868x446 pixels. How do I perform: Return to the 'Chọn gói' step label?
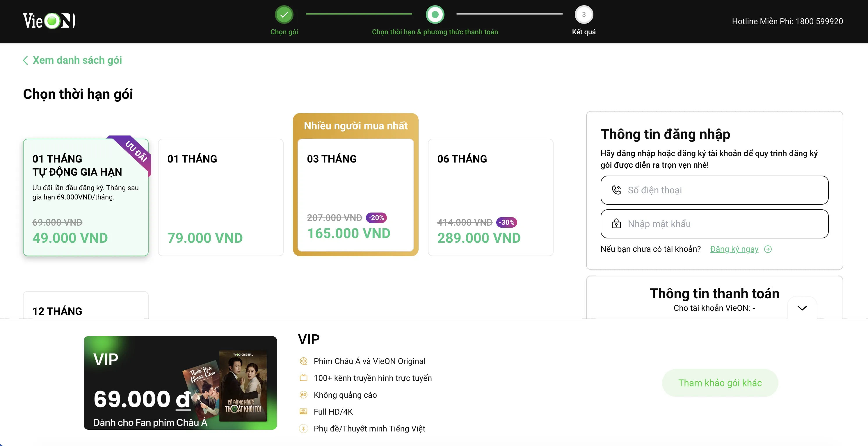point(284,32)
